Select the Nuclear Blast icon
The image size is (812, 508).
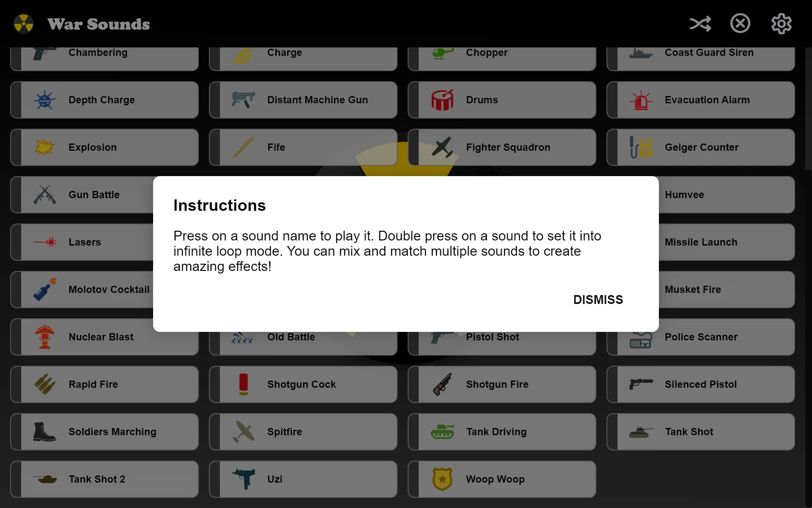coord(44,337)
